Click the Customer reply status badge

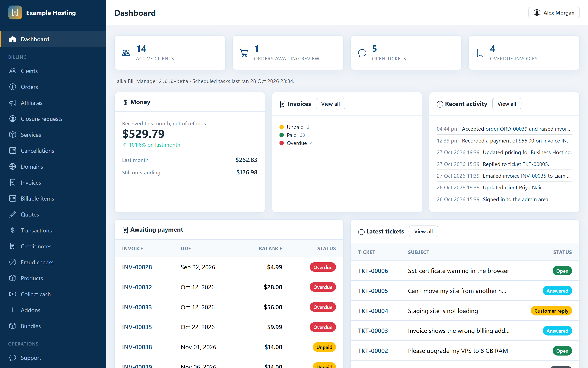(551, 311)
